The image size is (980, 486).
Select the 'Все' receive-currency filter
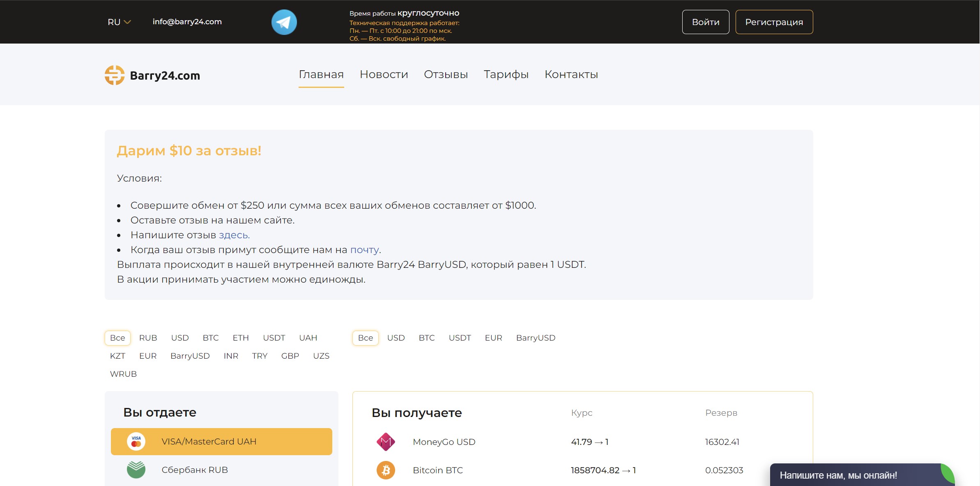[x=366, y=338]
